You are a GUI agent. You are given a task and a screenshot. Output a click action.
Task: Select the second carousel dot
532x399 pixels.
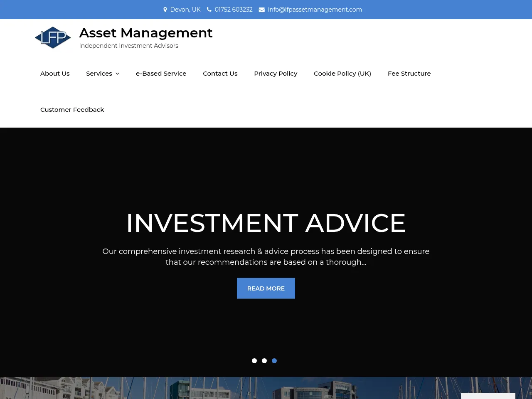[x=264, y=361]
